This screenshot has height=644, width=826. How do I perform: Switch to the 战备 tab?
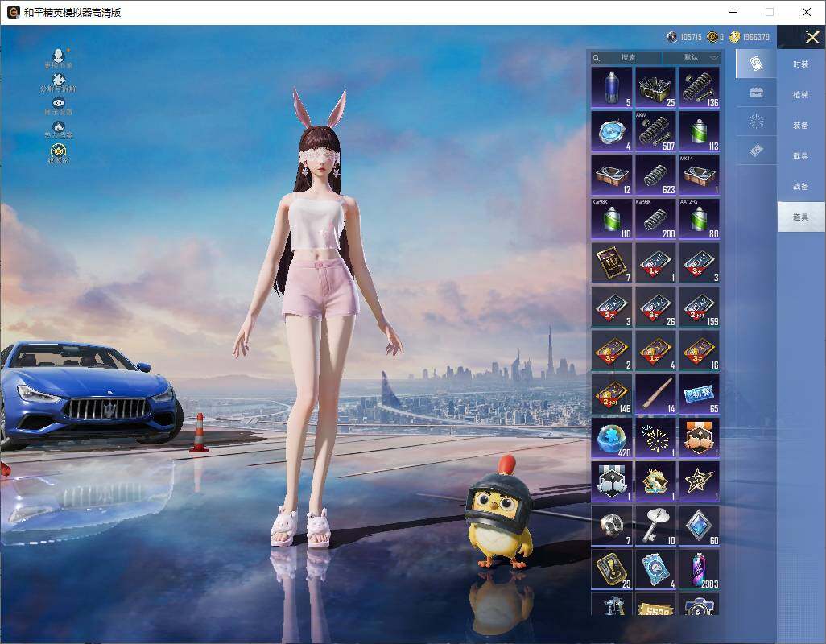coord(801,187)
